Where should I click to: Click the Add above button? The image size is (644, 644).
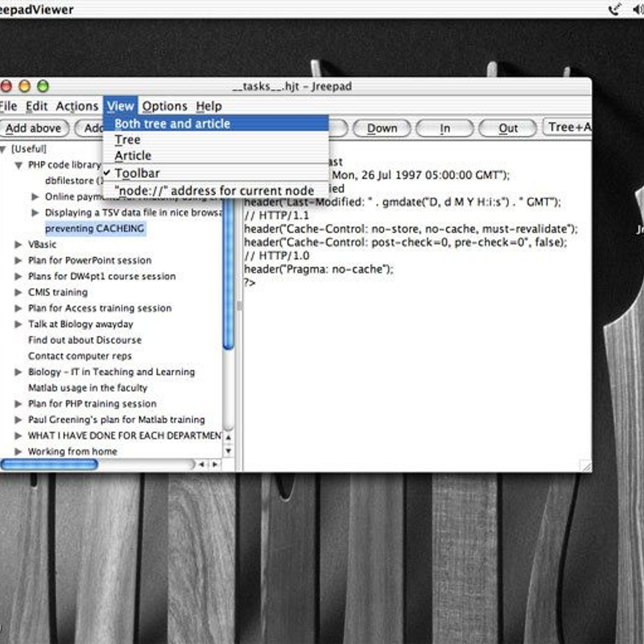coord(34,128)
